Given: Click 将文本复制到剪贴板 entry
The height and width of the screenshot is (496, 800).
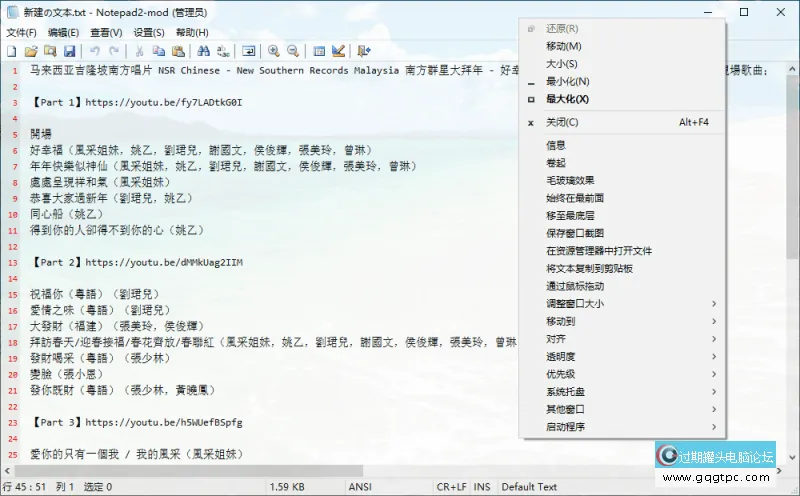Looking at the screenshot, I should (x=622, y=268).
